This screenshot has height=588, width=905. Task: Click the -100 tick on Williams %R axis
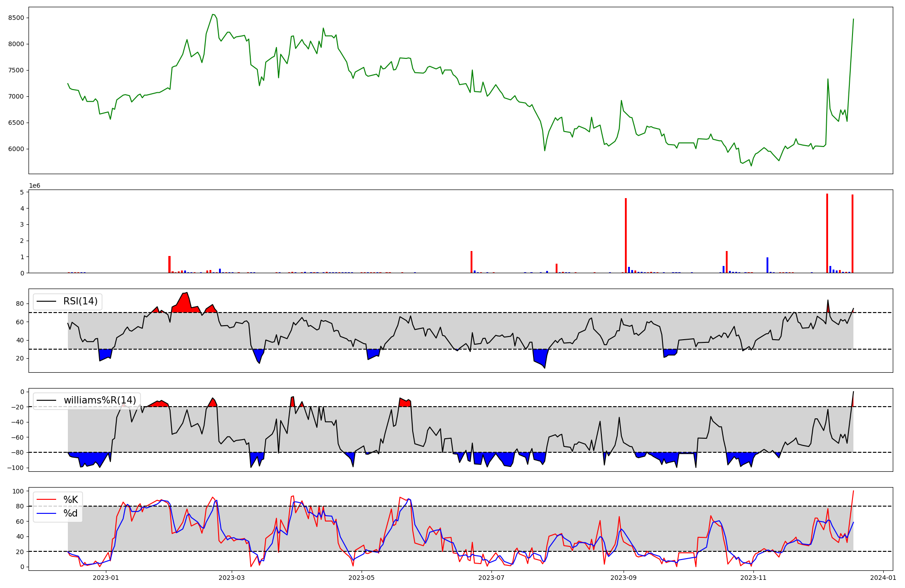tap(15, 468)
